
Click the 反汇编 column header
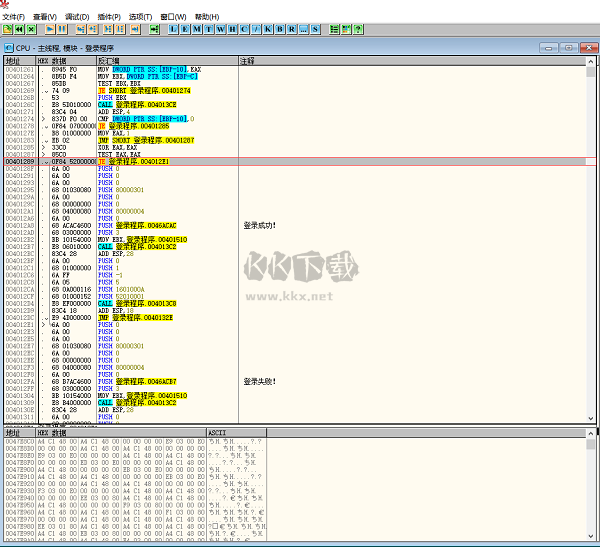click(106, 61)
